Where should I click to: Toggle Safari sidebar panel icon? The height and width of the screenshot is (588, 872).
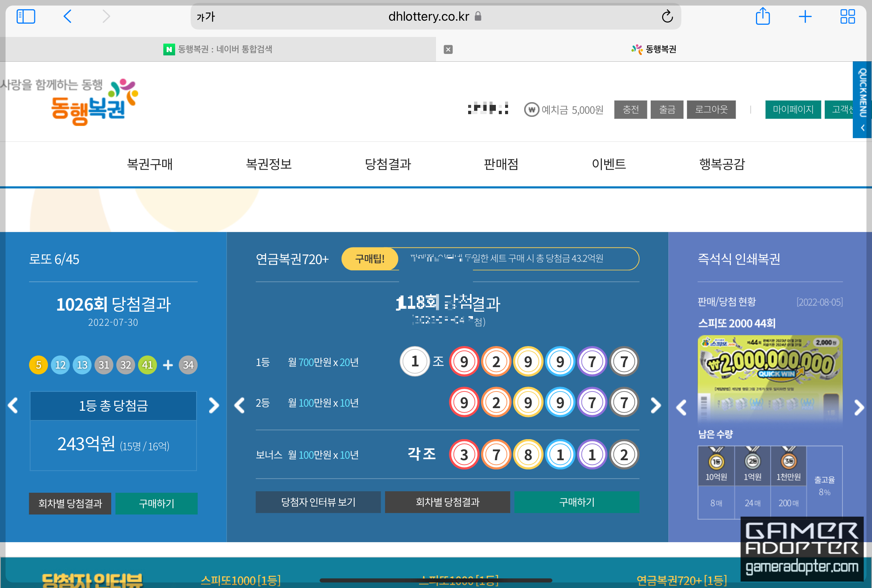pyautogui.click(x=26, y=17)
